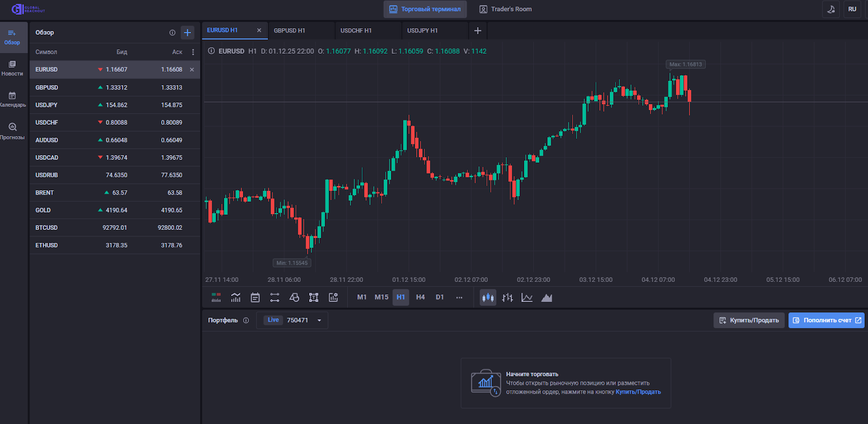Open Новости in the left sidebar

coord(12,68)
